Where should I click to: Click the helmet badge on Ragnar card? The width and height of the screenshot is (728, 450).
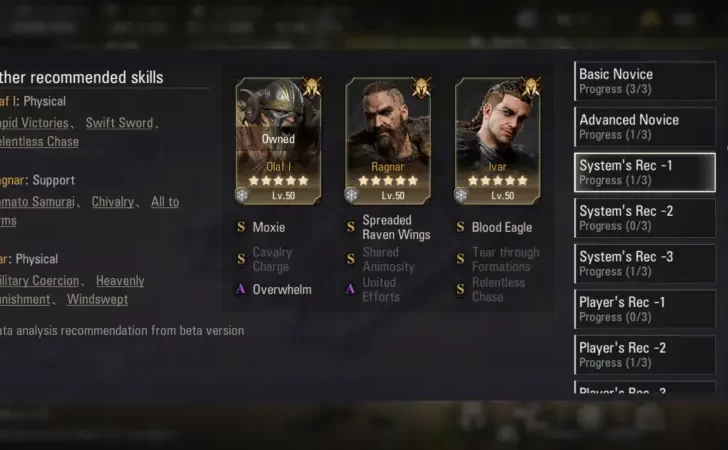pos(421,87)
